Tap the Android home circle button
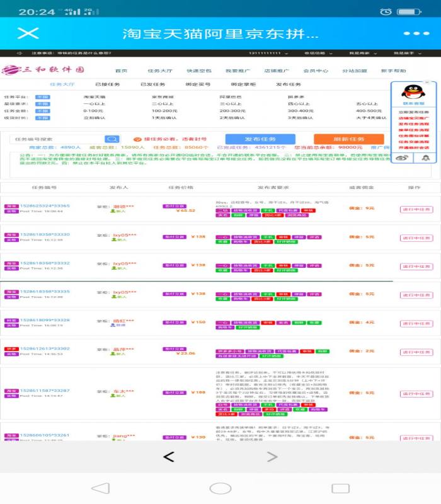 coord(220,488)
